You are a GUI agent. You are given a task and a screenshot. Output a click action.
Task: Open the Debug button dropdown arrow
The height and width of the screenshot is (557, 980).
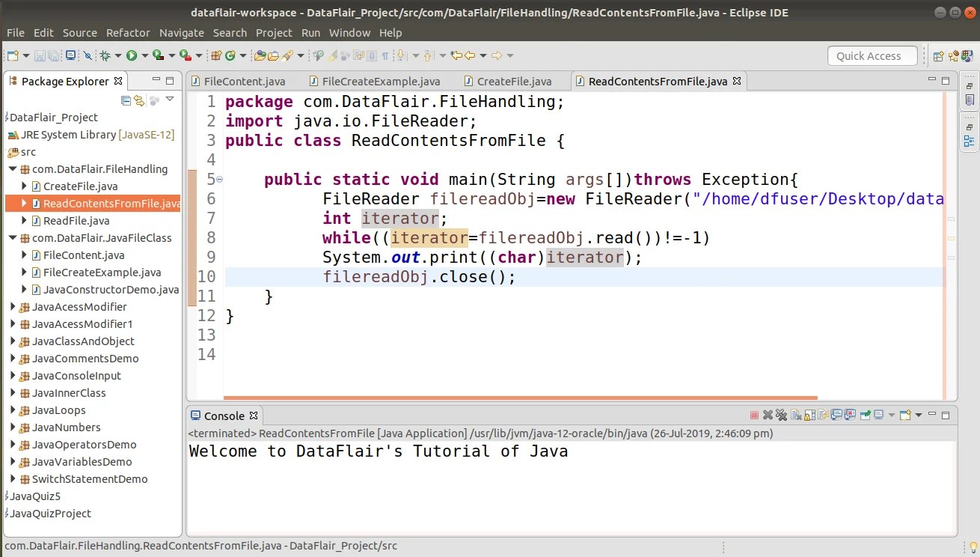pyautogui.click(x=119, y=55)
